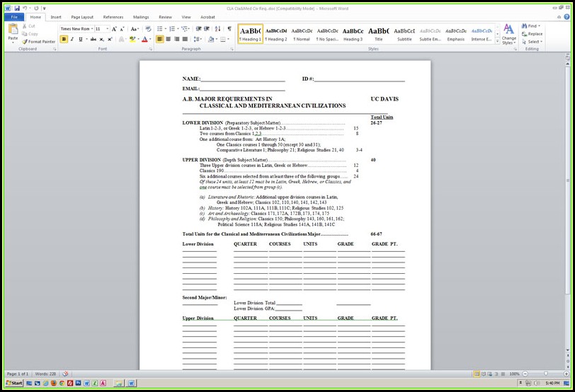Click the Windows Start button
The image size is (575, 392).
coord(14,383)
